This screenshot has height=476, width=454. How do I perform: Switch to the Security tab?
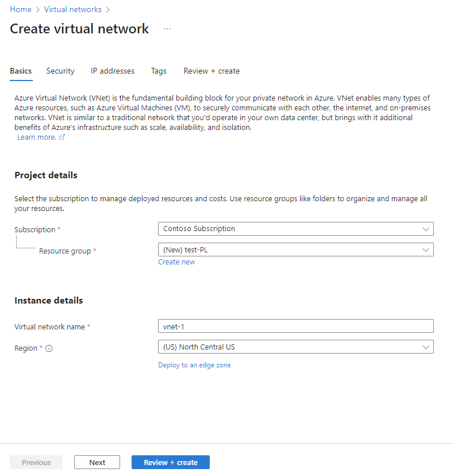point(60,71)
